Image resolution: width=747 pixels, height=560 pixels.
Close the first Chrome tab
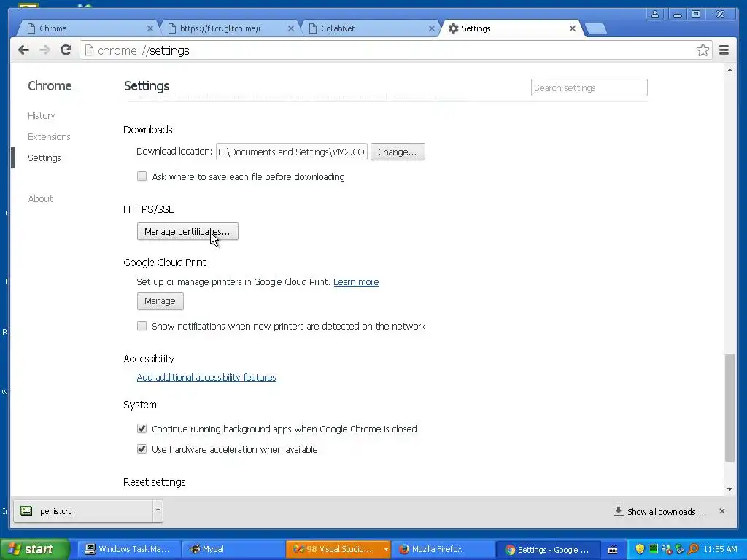click(150, 28)
